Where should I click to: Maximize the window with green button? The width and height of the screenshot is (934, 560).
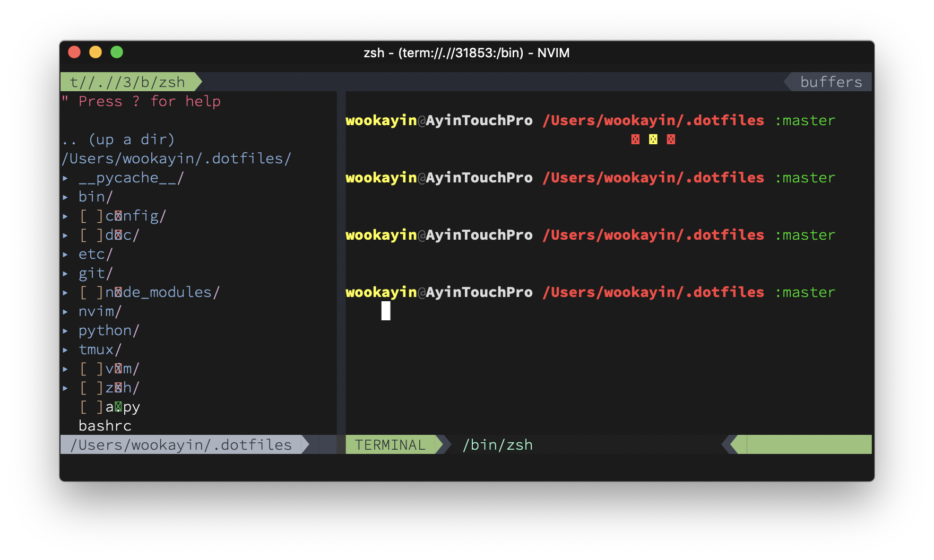point(117,52)
